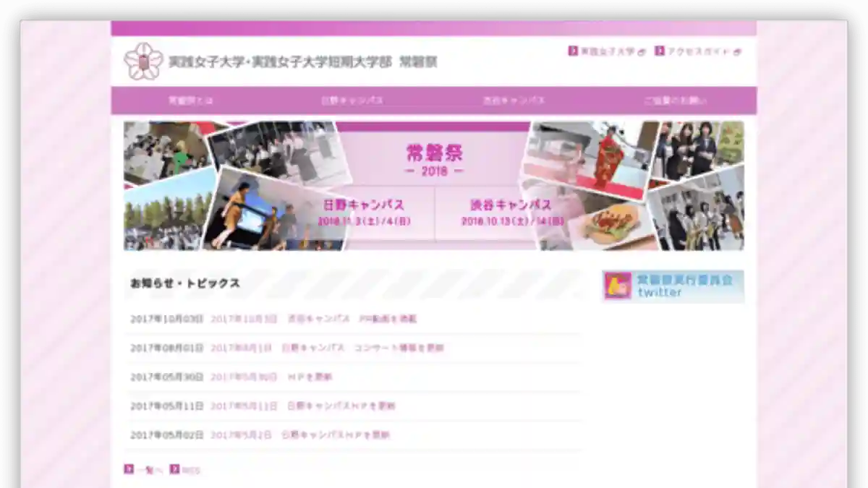Select 渋谷キャンパス in the hero banner
The width and height of the screenshot is (868, 488).
pyautogui.click(x=511, y=212)
